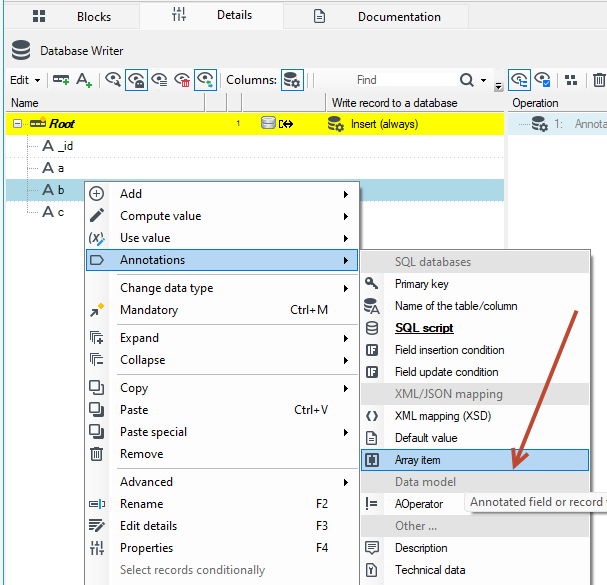The width and height of the screenshot is (607, 585).
Task: Select the Primary key annotation
Action: click(475, 284)
